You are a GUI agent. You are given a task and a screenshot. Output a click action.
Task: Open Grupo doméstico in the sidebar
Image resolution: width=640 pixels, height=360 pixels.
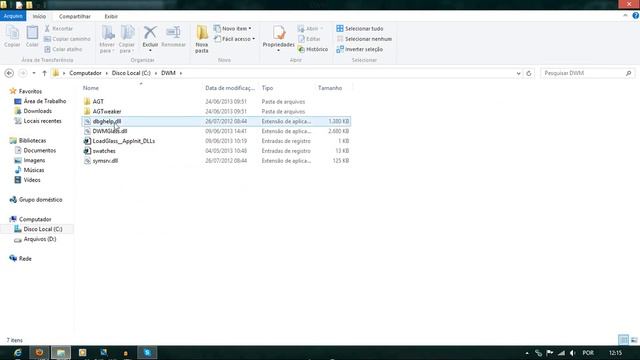pos(40,200)
